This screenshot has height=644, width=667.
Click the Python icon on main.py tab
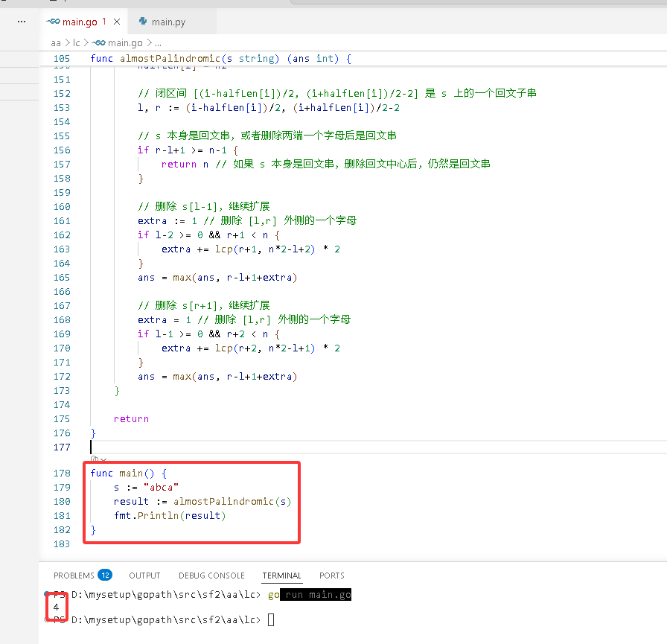click(x=143, y=22)
